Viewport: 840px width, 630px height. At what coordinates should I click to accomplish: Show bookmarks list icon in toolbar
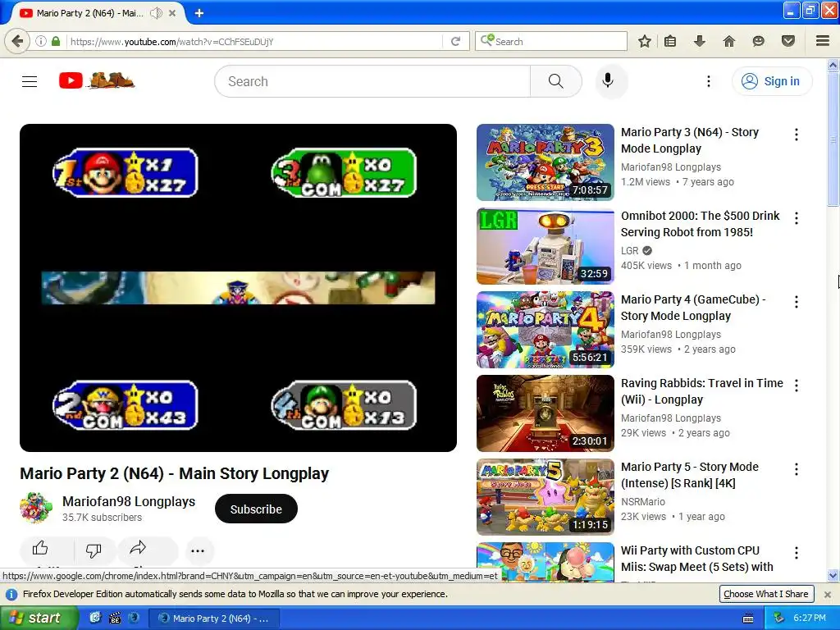[x=670, y=41]
